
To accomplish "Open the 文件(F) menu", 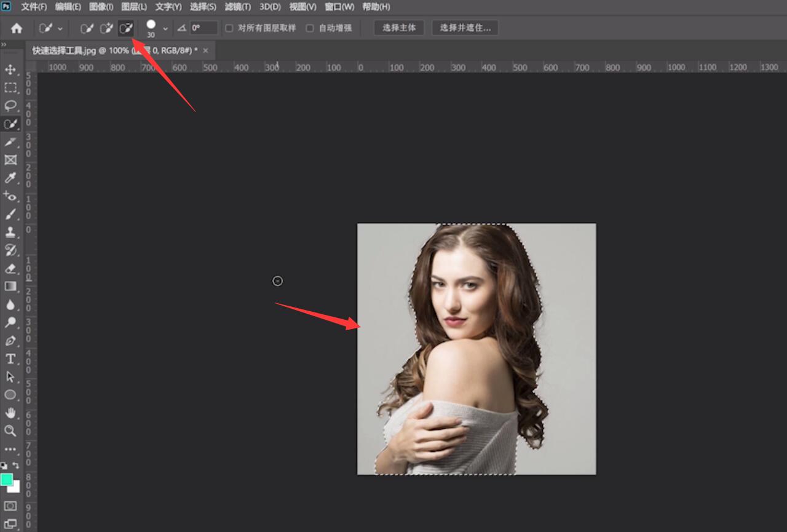I will [x=34, y=7].
